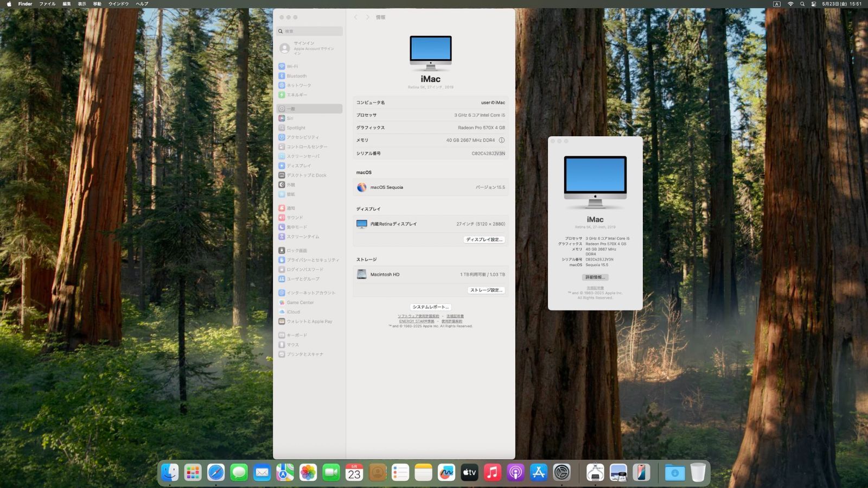
Task: Select ネットワーク in the settings sidebar
Action: 309,85
